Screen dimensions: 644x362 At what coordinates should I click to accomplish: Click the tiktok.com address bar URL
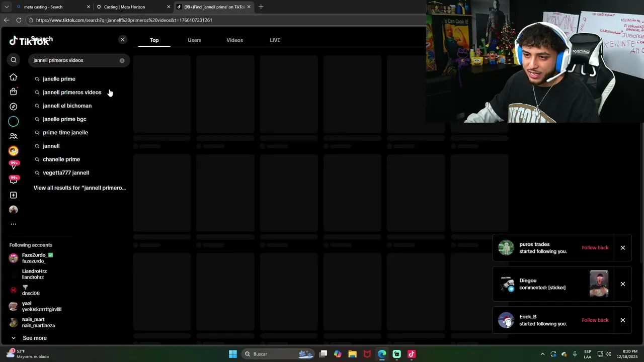tap(124, 20)
